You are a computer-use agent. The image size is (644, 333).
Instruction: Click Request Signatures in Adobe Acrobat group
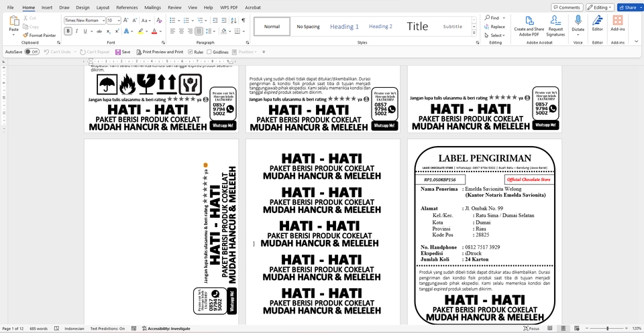pyautogui.click(x=555, y=26)
